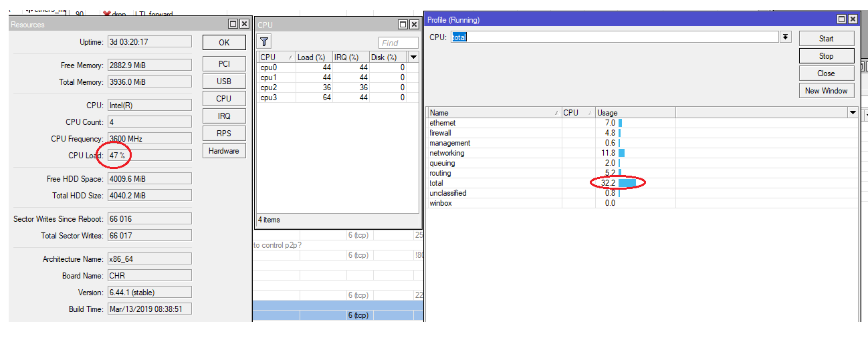The width and height of the screenshot is (868, 354).
Task: Maximize the Resources window
Action: click(233, 24)
